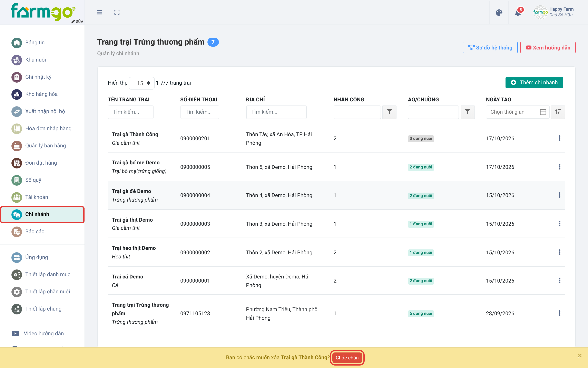Open Happy Farm user profile
Viewport: 588px width, 368px height.
(553, 12)
